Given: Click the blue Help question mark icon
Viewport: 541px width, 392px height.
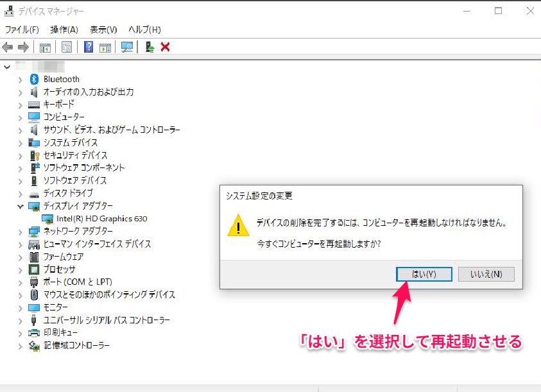Looking at the screenshot, I should coord(89,47).
